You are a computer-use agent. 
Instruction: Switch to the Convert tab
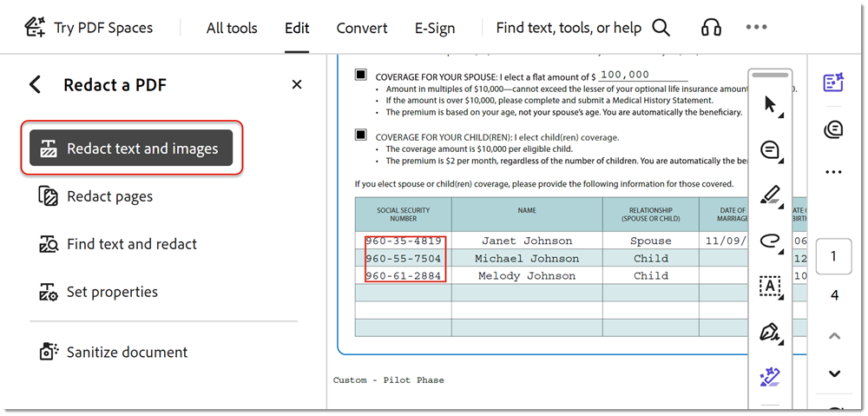(362, 29)
